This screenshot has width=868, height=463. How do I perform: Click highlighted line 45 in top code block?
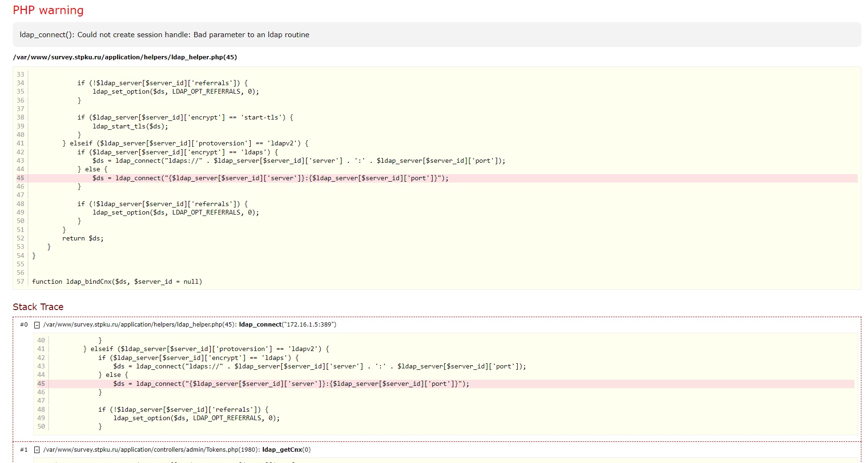[x=270, y=178]
